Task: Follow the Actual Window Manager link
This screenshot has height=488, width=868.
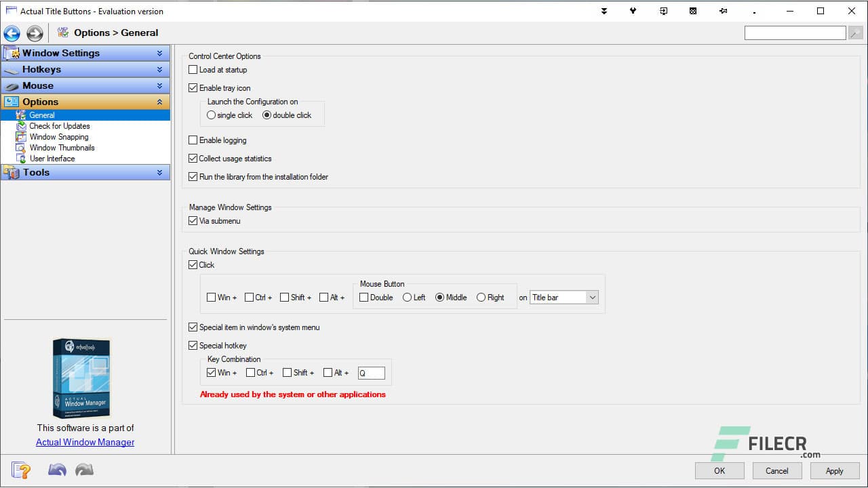Action: pyautogui.click(x=84, y=442)
